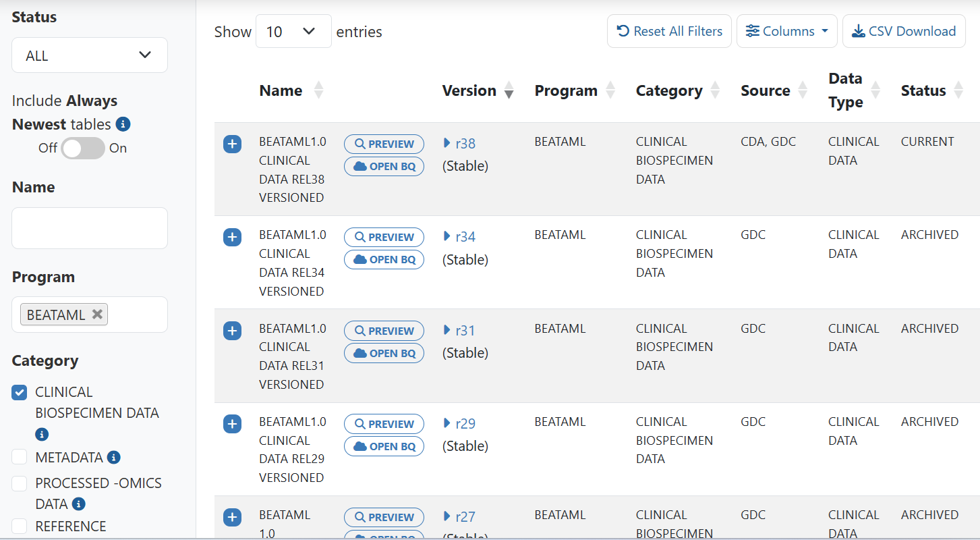Download table as CSV
Viewport: 980px width, 540px height.
click(x=904, y=31)
